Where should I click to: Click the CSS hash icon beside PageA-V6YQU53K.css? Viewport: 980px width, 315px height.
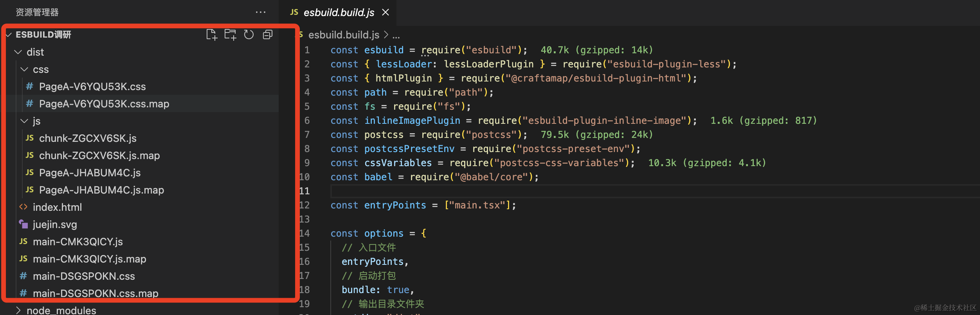point(30,86)
